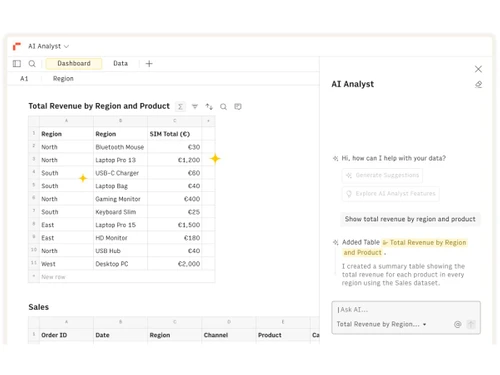This screenshot has width=500, height=375.
Task: Click the Laptop Bag cell
Action: pyautogui.click(x=120, y=186)
